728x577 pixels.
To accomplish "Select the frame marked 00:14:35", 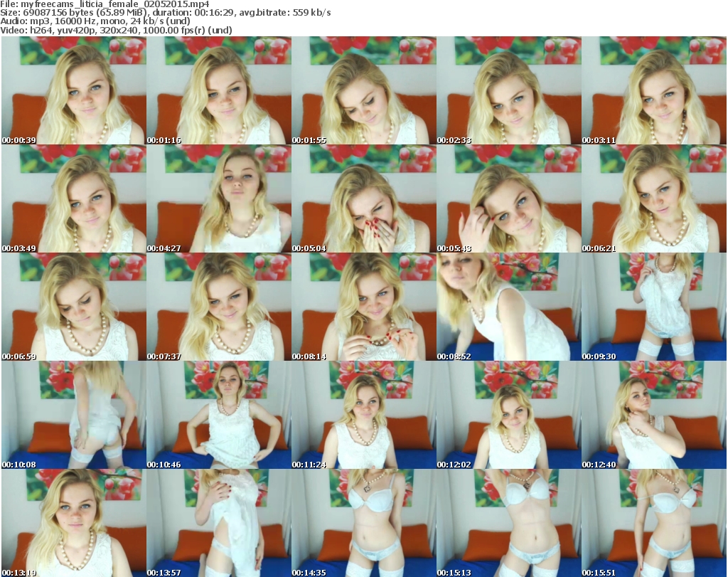I will (x=363, y=523).
